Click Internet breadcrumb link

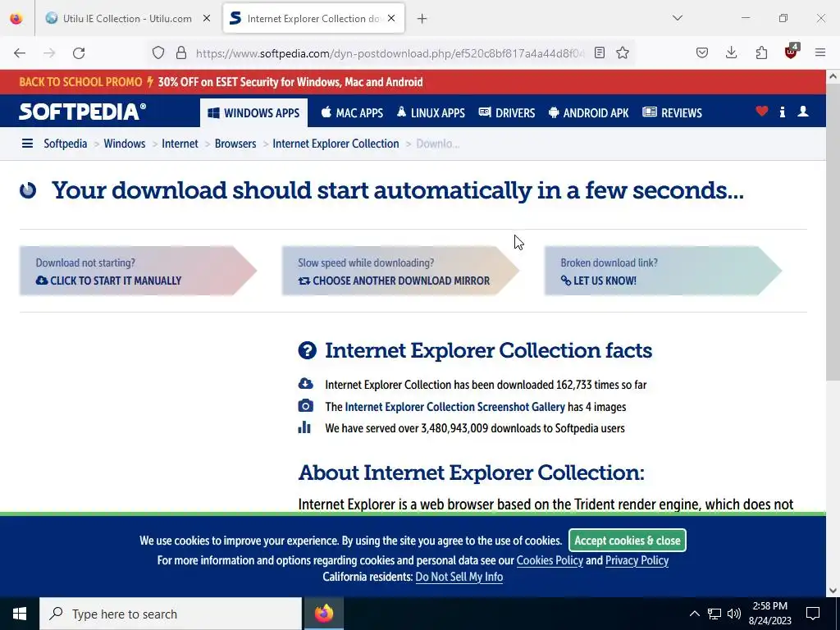(180, 144)
